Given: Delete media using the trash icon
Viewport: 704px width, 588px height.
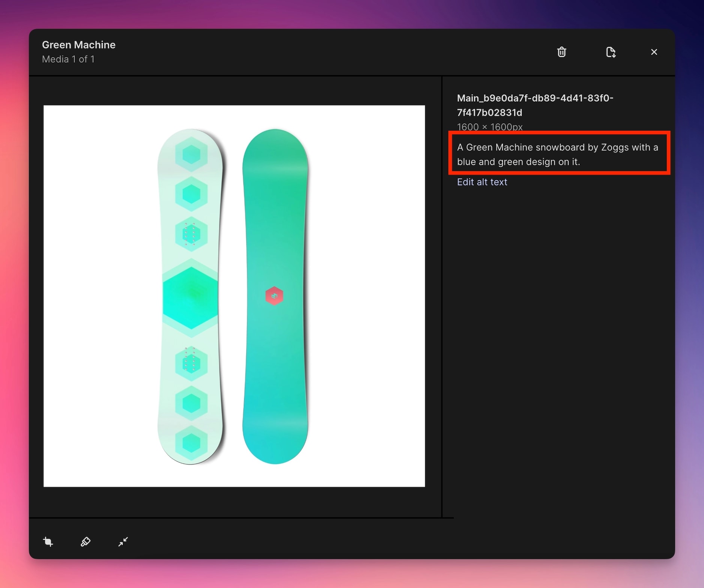Looking at the screenshot, I should (x=561, y=52).
